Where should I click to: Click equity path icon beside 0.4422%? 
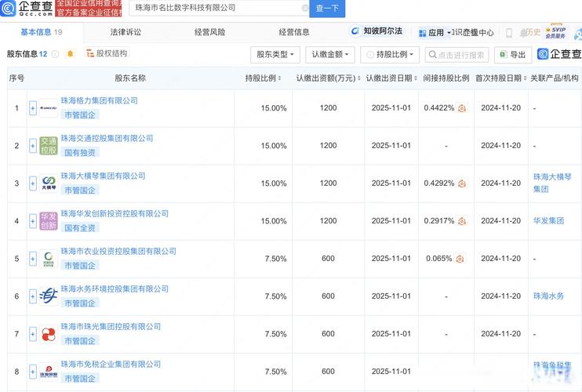(x=462, y=108)
